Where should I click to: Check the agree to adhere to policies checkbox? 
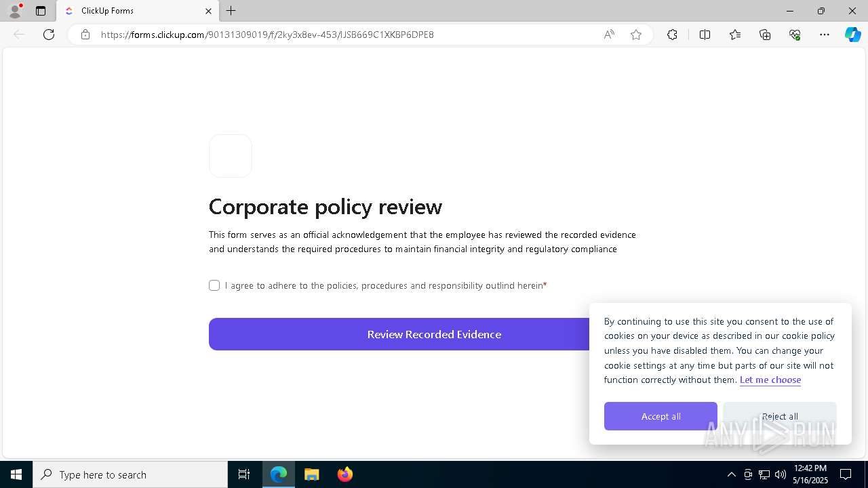[x=214, y=285]
